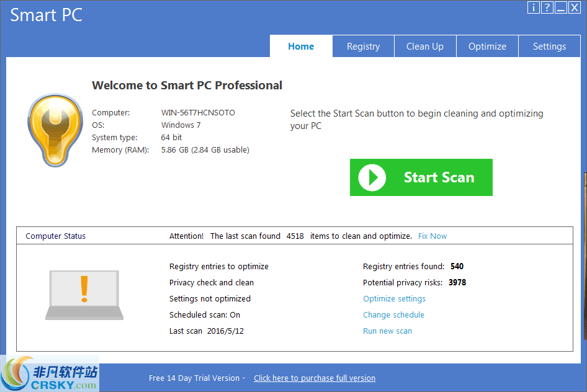The width and height of the screenshot is (587, 392).
Task: Open the Settings tab
Action: point(549,46)
